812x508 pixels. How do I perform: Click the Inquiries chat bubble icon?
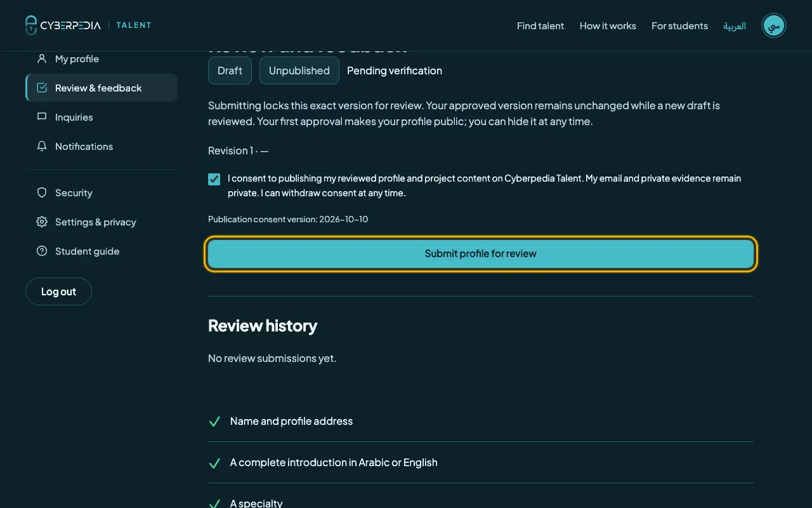(x=42, y=117)
